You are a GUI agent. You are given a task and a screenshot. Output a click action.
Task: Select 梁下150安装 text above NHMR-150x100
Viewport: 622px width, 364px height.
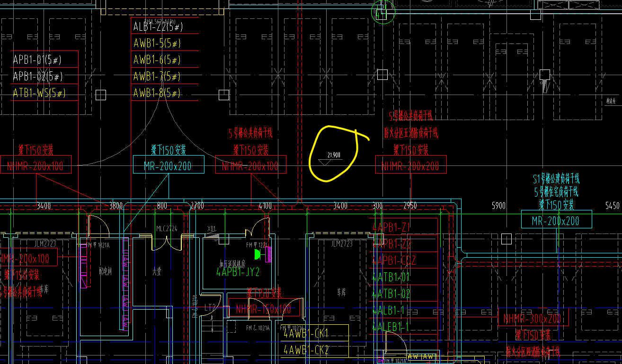pos(264,294)
